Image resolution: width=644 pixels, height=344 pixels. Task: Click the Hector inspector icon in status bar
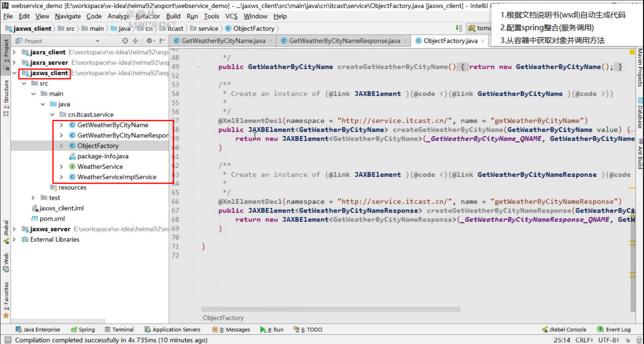point(639,340)
